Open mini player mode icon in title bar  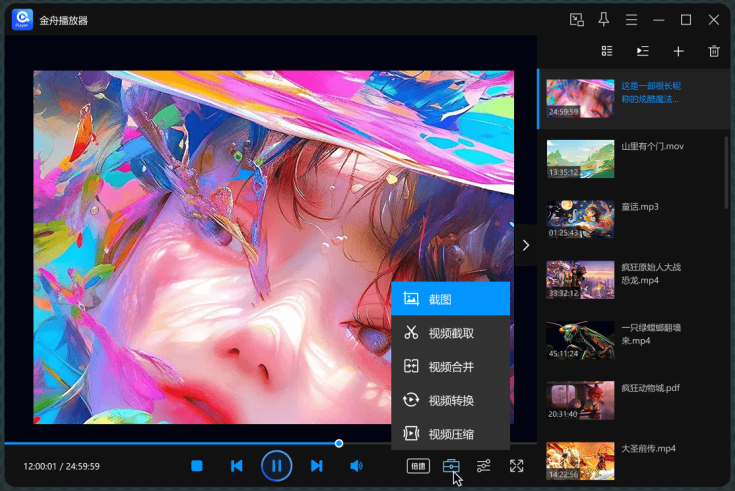(577, 20)
